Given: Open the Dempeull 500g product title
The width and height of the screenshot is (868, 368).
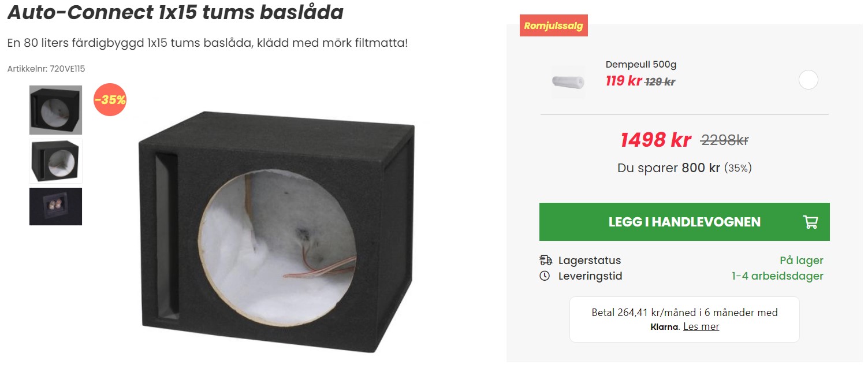Looking at the screenshot, I should [x=641, y=65].
